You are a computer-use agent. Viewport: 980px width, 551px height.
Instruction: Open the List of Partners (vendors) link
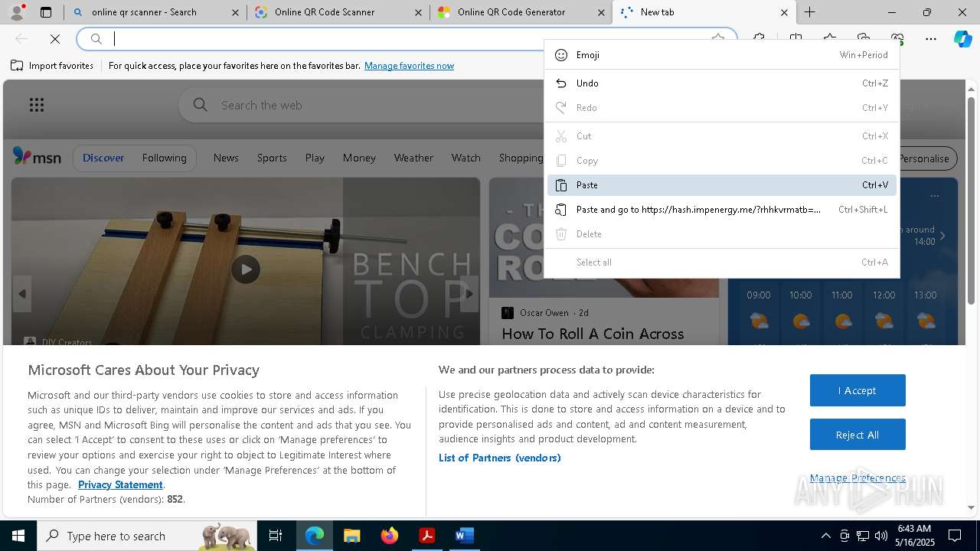[x=500, y=458]
